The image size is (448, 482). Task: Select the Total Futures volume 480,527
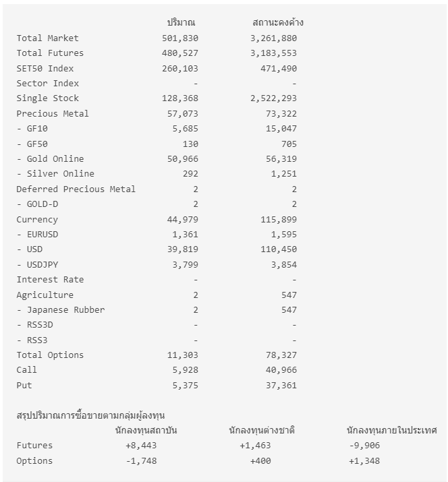[x=179, y=53]
